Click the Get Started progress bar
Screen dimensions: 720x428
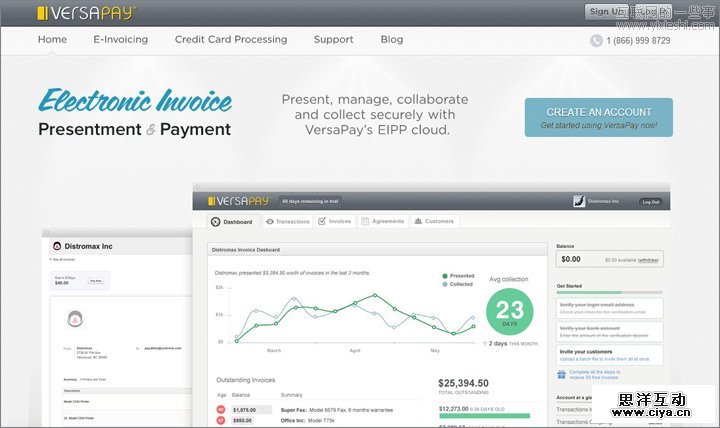coord(609,292)
